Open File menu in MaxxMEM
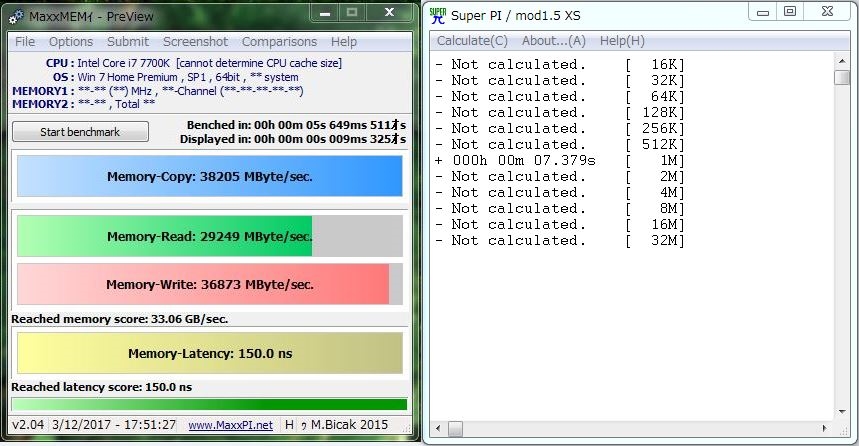The image size is (859, 446). pyautogui.click(x=25, y=42)
